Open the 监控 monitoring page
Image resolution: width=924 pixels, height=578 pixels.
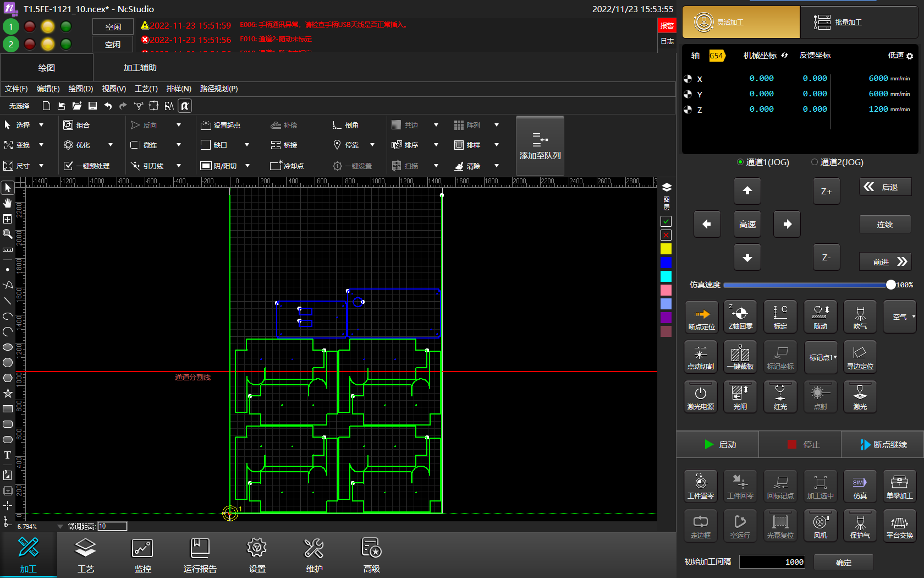[x=142, y=555]
